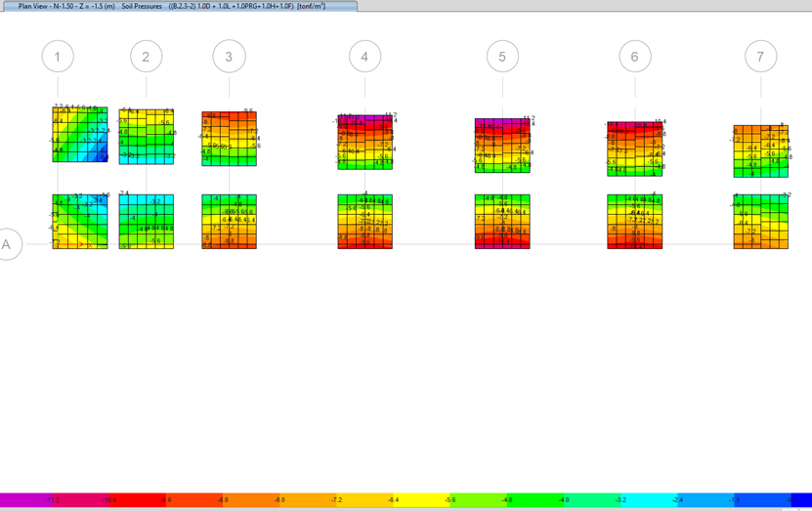Select grid bubble labeled 3

coord(229,58)
